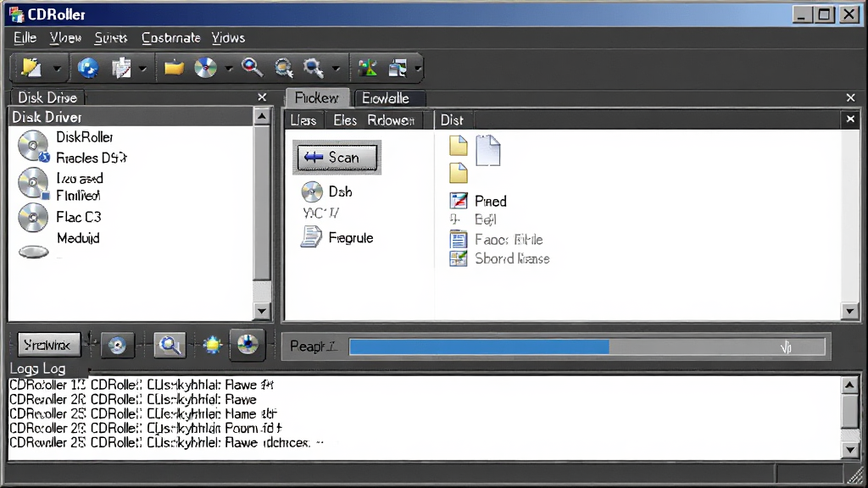Click the red magnifier search icon
This screenshot has height=488, width=868.
tap(252, 68)
